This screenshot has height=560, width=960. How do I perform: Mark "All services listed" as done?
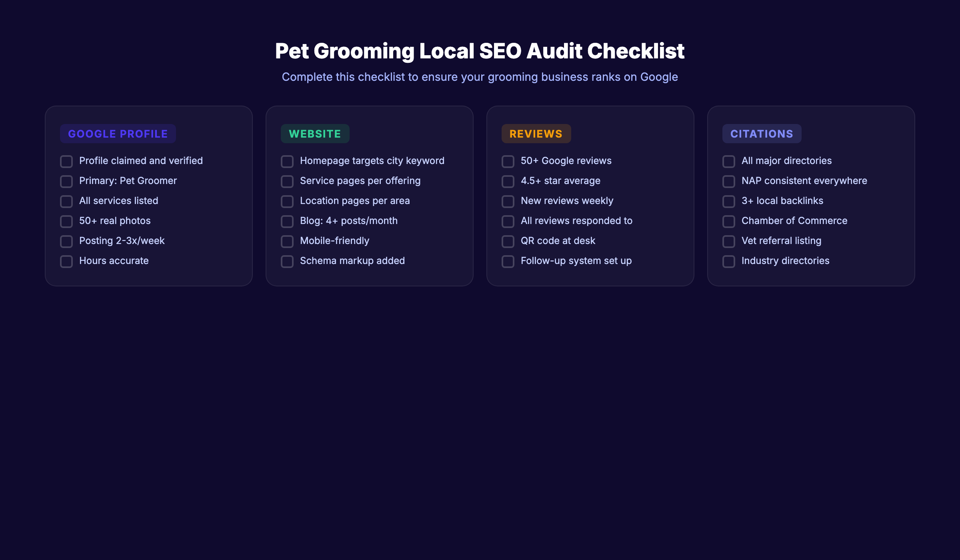coord(66,201)
